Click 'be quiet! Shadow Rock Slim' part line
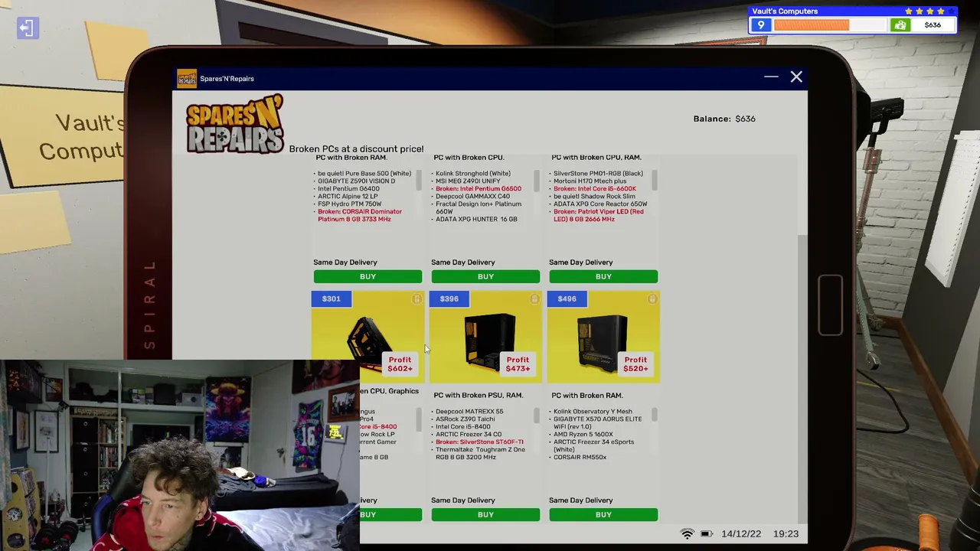The image size is (980, 551). pos(594,197)
